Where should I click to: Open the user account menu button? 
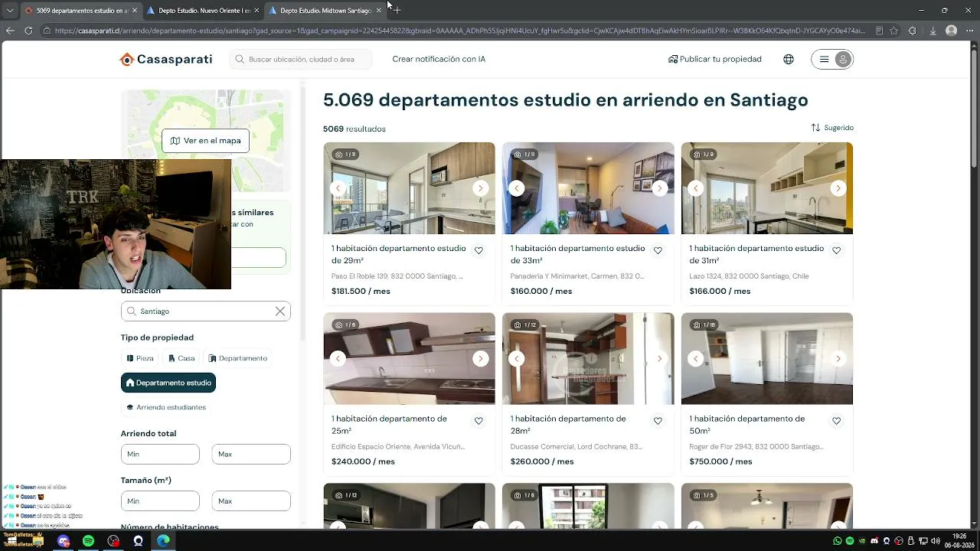point(832,59)
